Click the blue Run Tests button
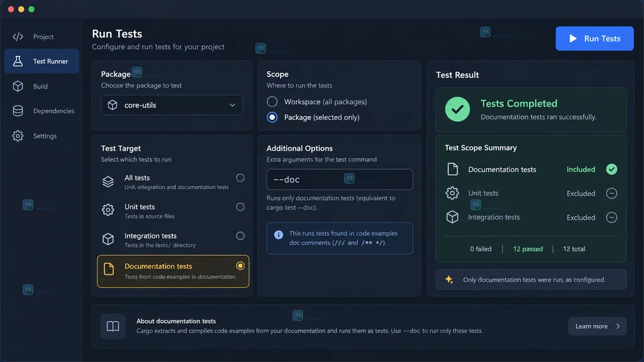Image resolution: width=644 pixels, height=362 pixels. tap(594, 38)
